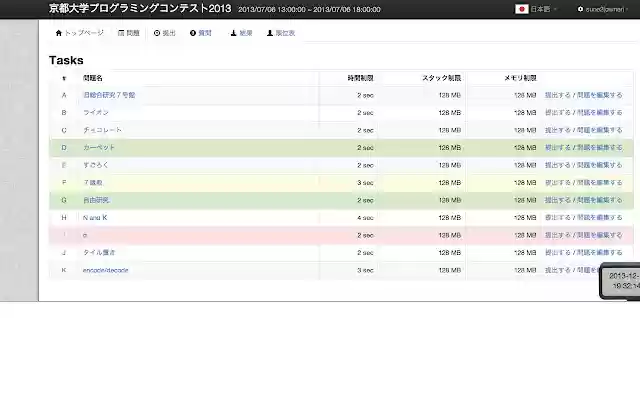Click 提出する in row I

point(558,236)
